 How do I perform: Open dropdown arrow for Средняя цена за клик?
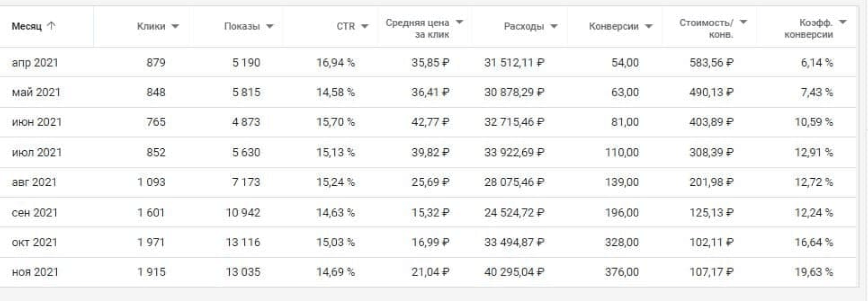click(459, 22)
